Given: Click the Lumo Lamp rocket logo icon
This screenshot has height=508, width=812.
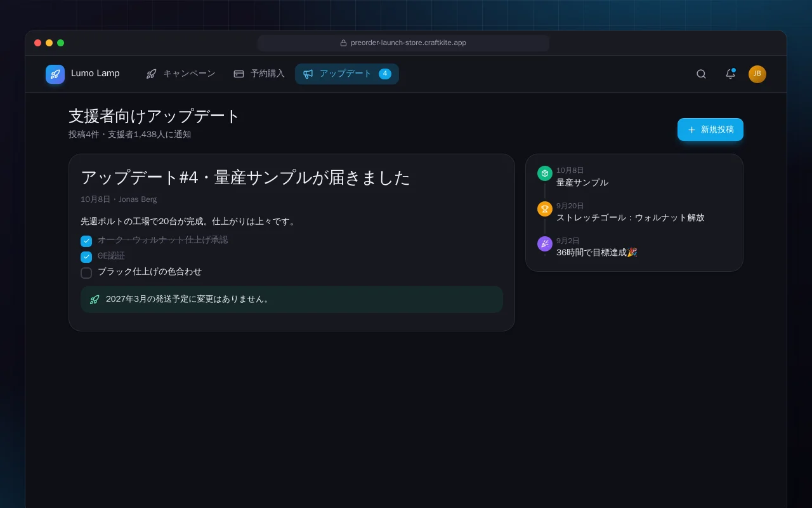Looking at the screenshot, I should [x=55, y=74].
